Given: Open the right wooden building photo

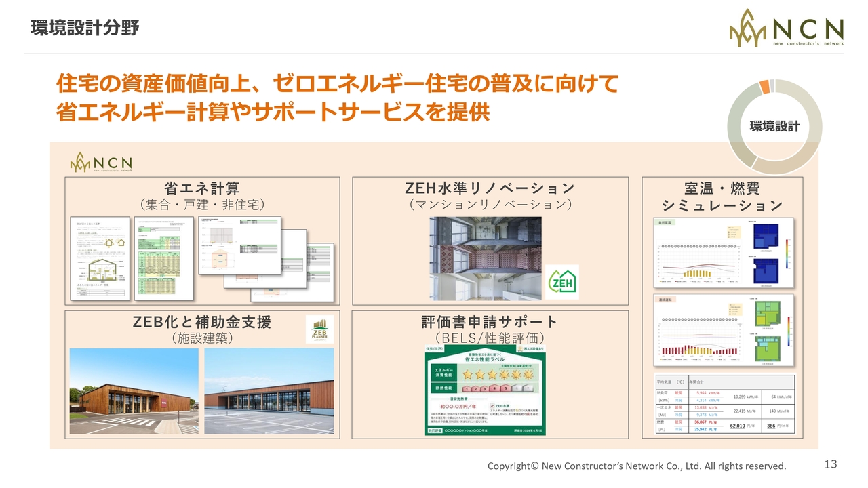Looking at the screenshot, I should click(x=269, y=391).
